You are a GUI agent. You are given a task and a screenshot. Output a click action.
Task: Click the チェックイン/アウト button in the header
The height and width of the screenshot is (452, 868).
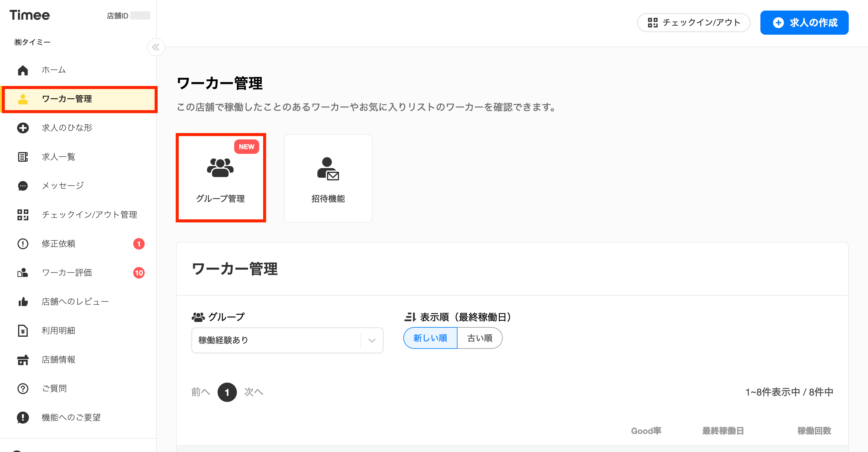pos(693,23)
